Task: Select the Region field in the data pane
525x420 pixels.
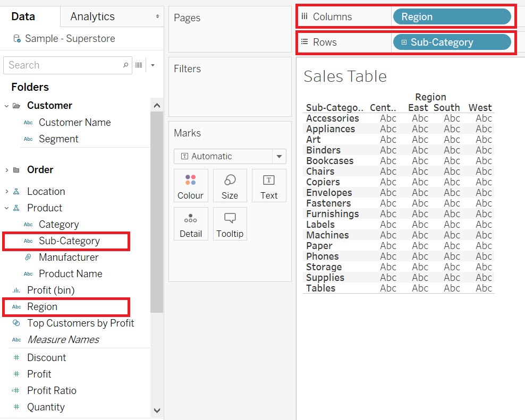Action: click(42, 306)
